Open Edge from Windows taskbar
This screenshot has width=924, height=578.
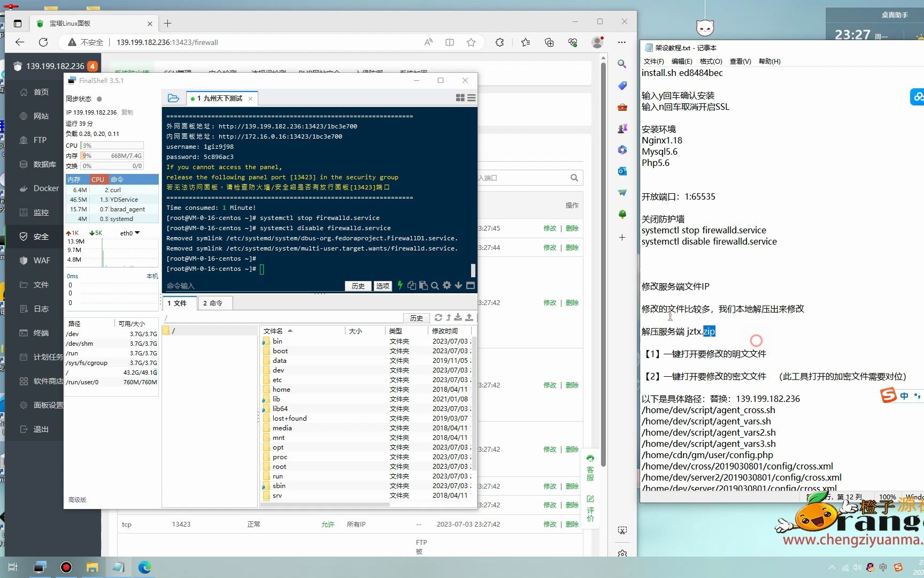144,567
